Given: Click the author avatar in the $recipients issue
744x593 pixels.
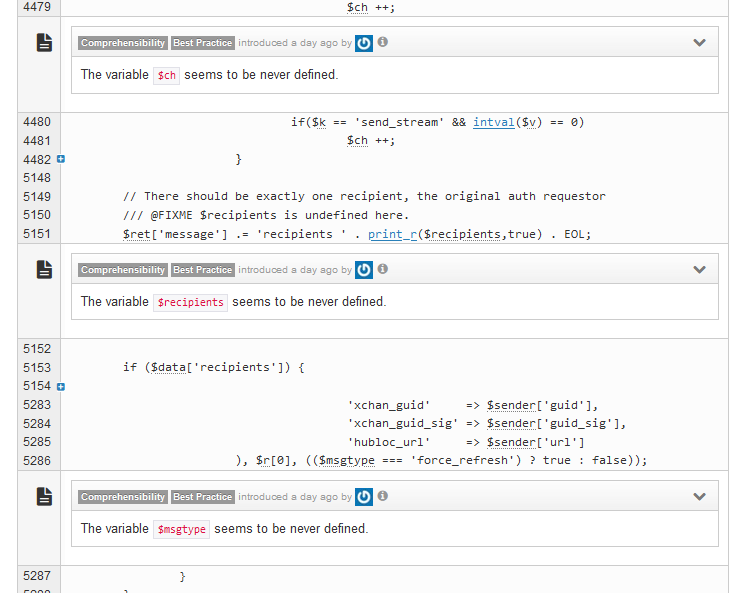Looking at the screenshot, I should point(364,270).
